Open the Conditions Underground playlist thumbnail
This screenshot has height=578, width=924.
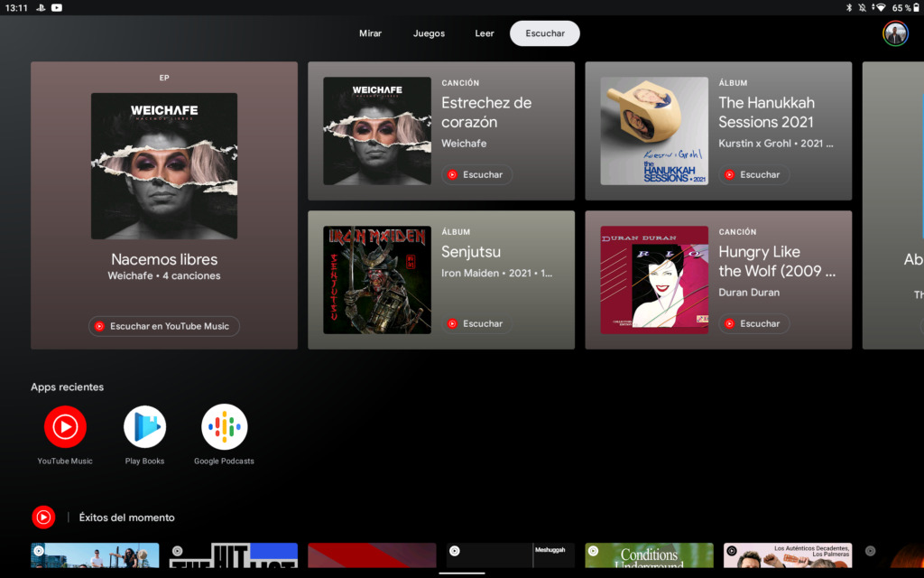click(649, 555)
